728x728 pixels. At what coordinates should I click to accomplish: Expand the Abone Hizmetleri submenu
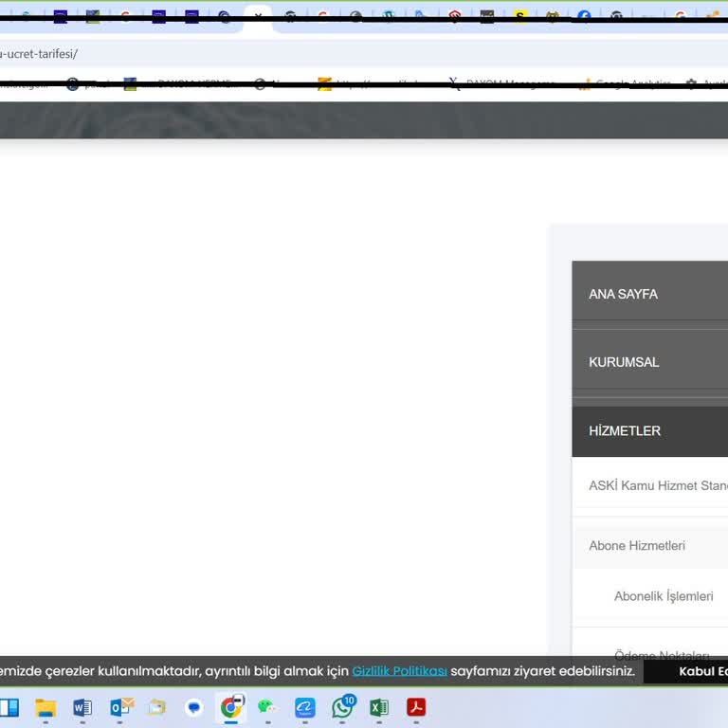[637, 546]
